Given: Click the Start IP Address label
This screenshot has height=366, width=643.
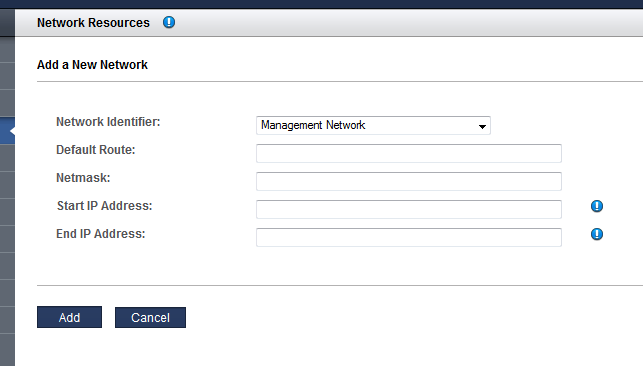Looking at the screenshot, I should click(x=105, y=206).
